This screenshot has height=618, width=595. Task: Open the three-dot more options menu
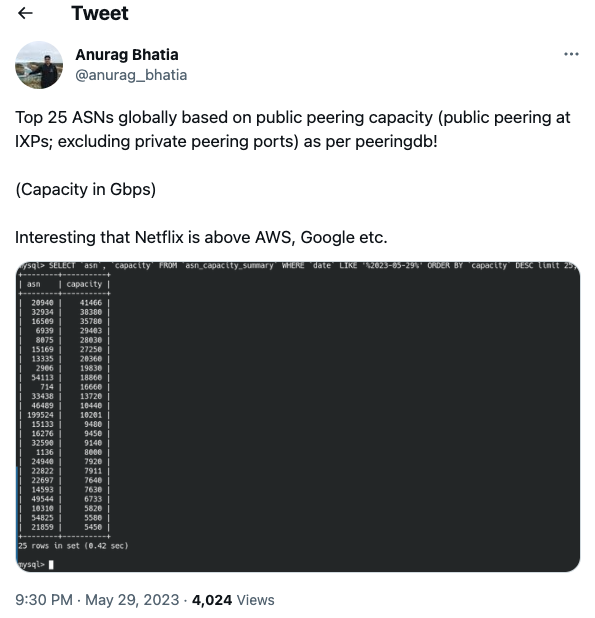tap(571, 54)
